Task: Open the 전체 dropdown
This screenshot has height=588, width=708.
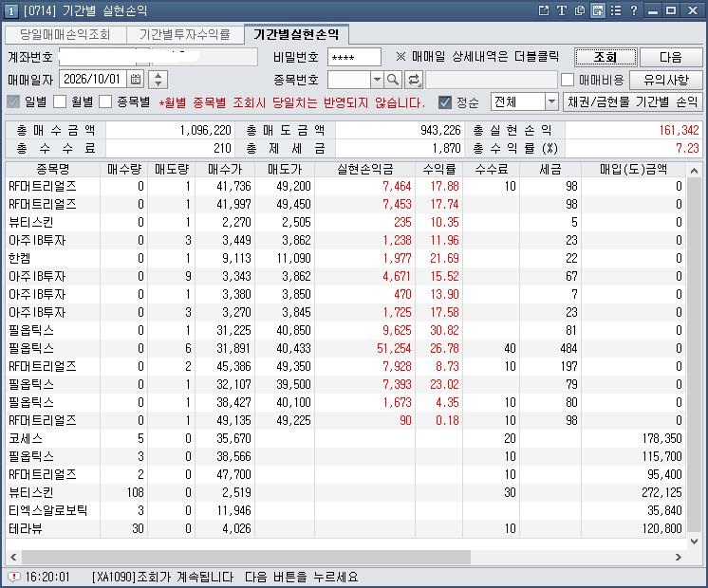Action: [x=524, y=102]
